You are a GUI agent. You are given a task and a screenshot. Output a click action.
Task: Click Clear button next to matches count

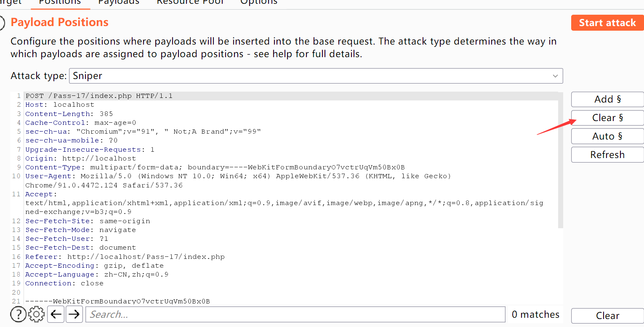coord(607,316)
